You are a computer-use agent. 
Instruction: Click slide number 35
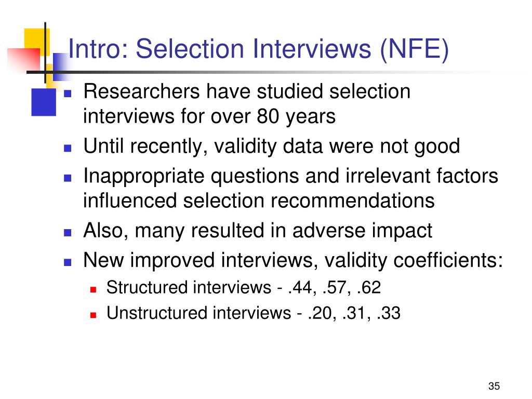494,386
